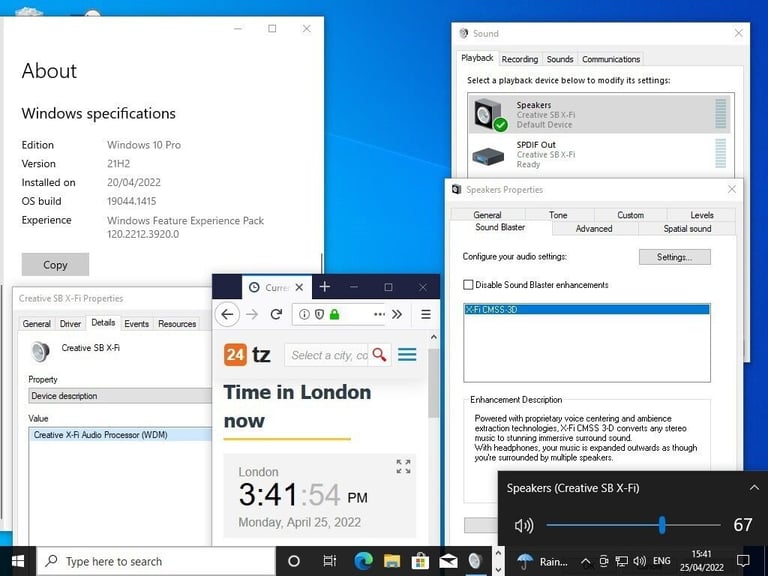Click the tracking protection shield icon
The height and width of the screenshot is (576, 768).
319,314
